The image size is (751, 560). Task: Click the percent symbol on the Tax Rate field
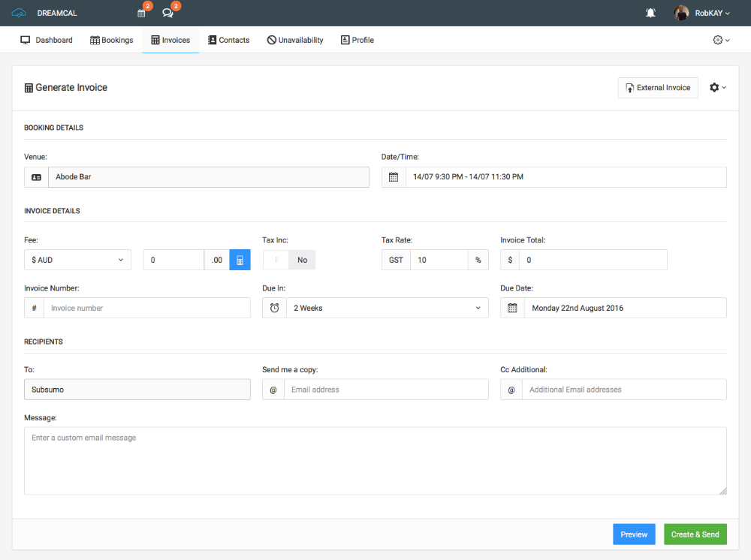click(478, 259)
